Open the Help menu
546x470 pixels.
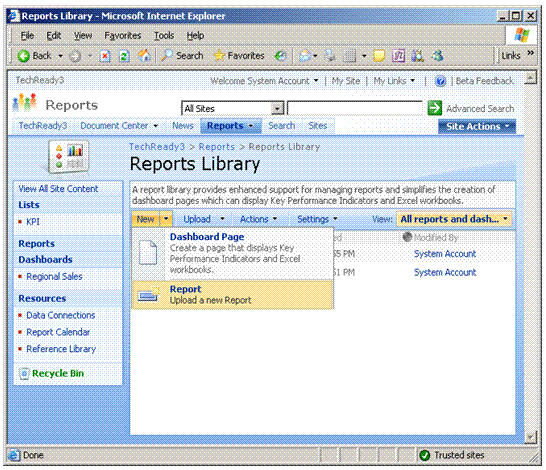click(x=195, y=36)
